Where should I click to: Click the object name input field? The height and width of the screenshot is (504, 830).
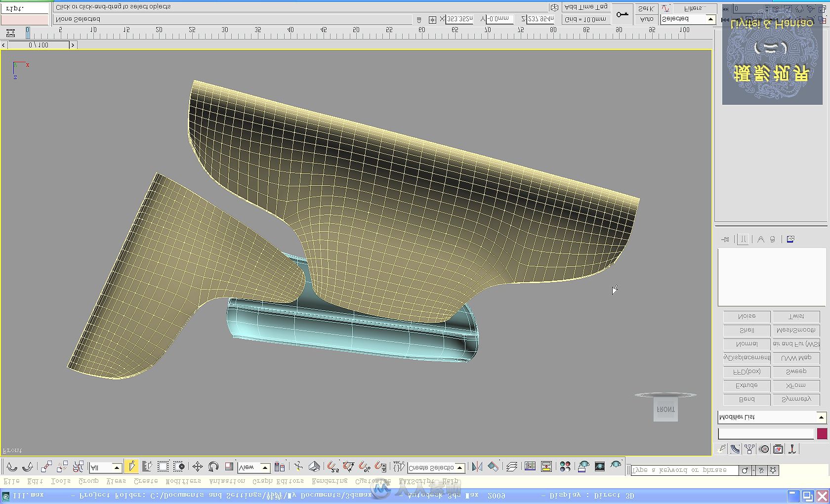click(x=766, y=434)
